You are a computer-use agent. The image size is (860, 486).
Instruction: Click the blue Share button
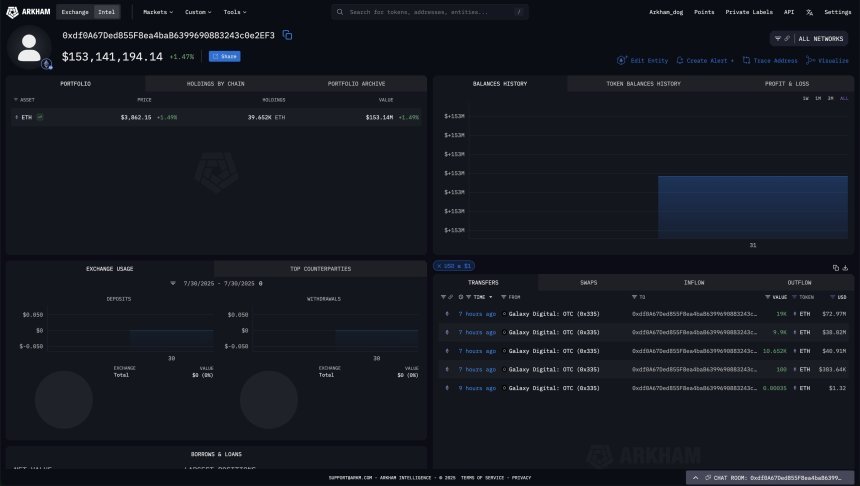click(224, 57)
